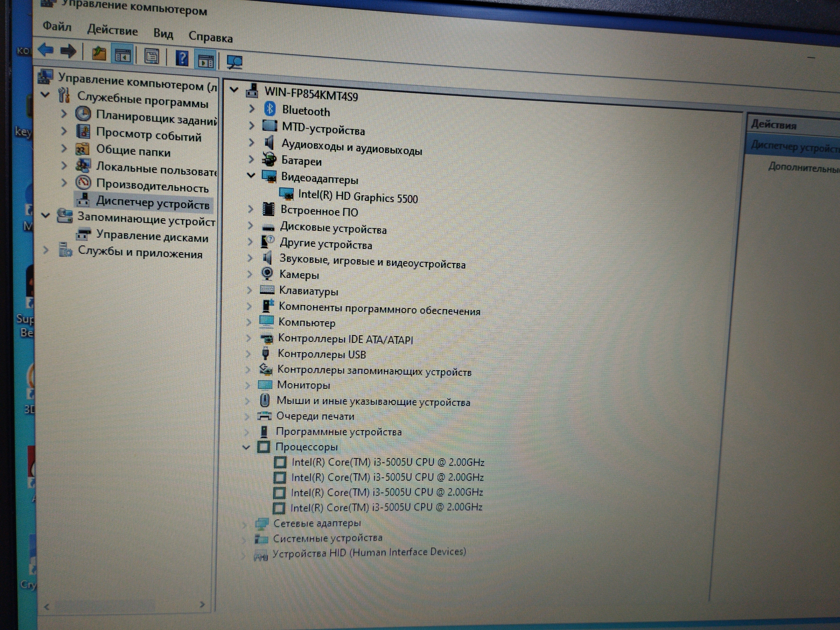Screen dimensions: 840x630
Task: Click Диспетчер устройств in Действия pane
Action: (794, 147)
